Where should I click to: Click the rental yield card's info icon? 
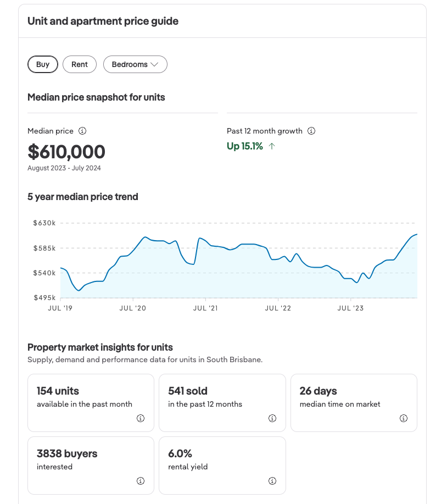point(272,481)
